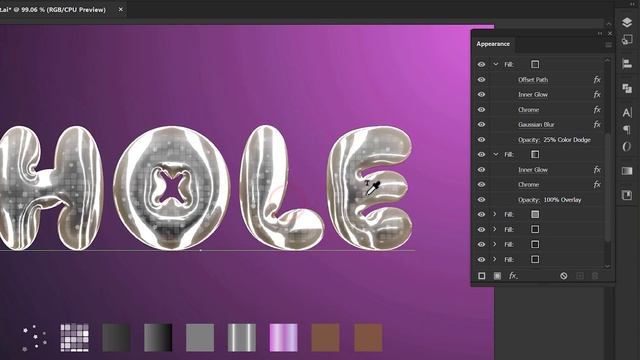640x360 pixels.
Task: Open the Paragraph panel icon
Action: pos(627,130)
